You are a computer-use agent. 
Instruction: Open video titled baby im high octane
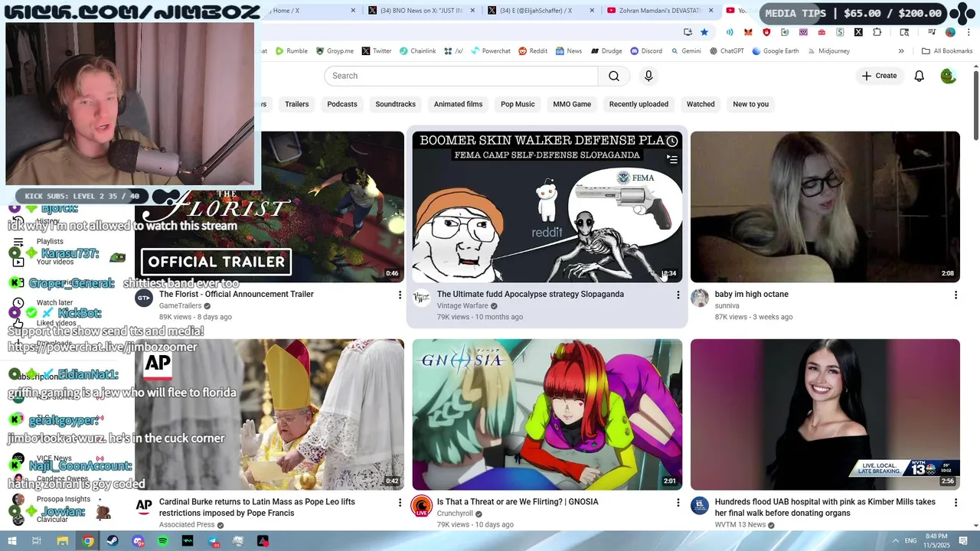[x=751, y=294]
